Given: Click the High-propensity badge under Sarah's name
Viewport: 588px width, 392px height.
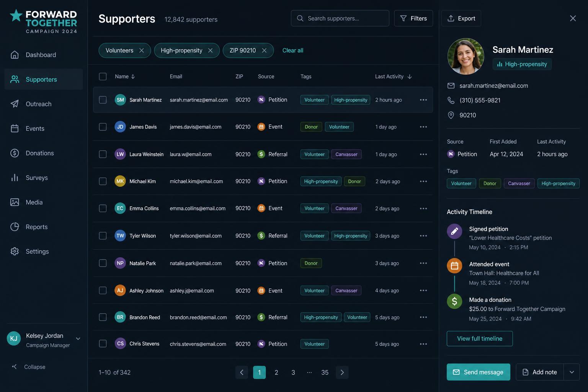Looking at the screenshot, I should [x=522, y=64].
